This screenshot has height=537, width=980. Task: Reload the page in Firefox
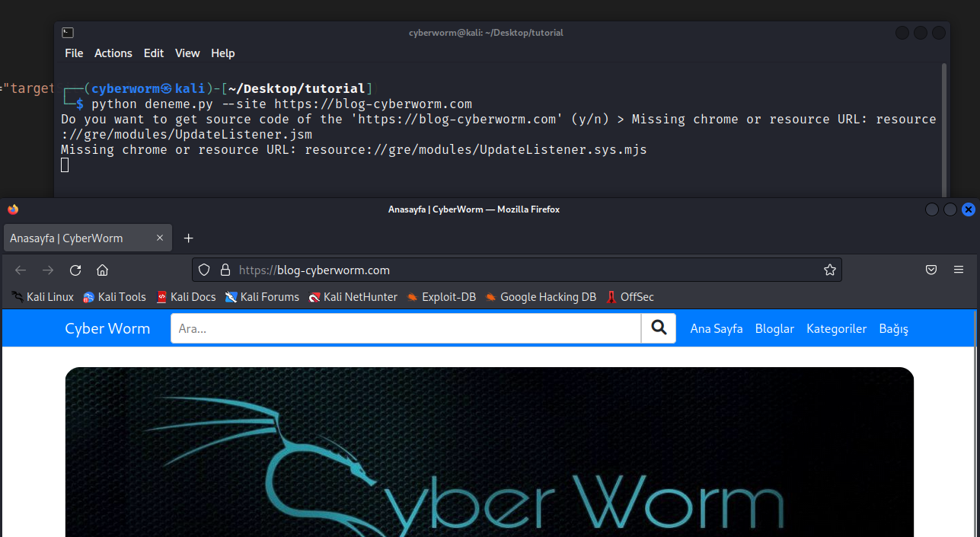coord(75,270)
